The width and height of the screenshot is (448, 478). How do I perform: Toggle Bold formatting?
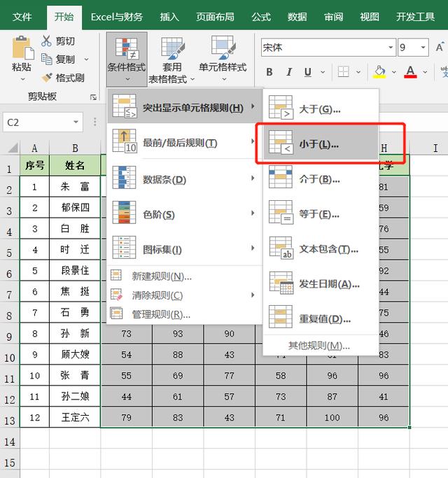[x=269, y=72]
